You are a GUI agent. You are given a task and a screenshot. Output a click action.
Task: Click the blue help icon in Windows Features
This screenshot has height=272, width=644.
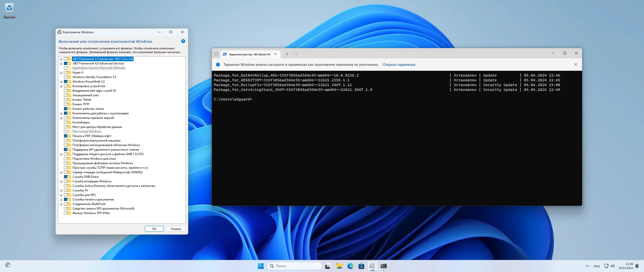[183, 41]
